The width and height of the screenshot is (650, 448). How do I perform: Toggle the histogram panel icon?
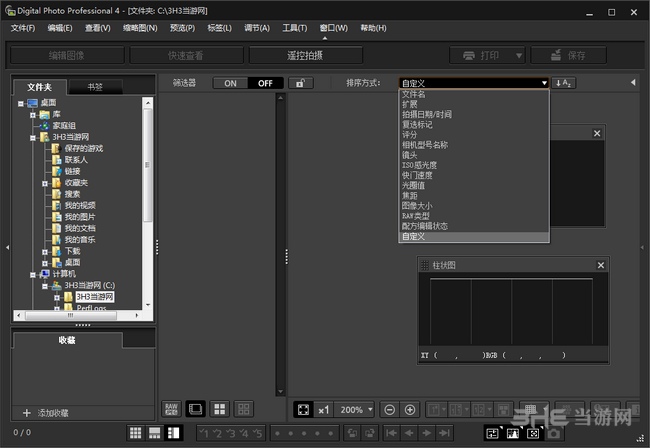513,433
